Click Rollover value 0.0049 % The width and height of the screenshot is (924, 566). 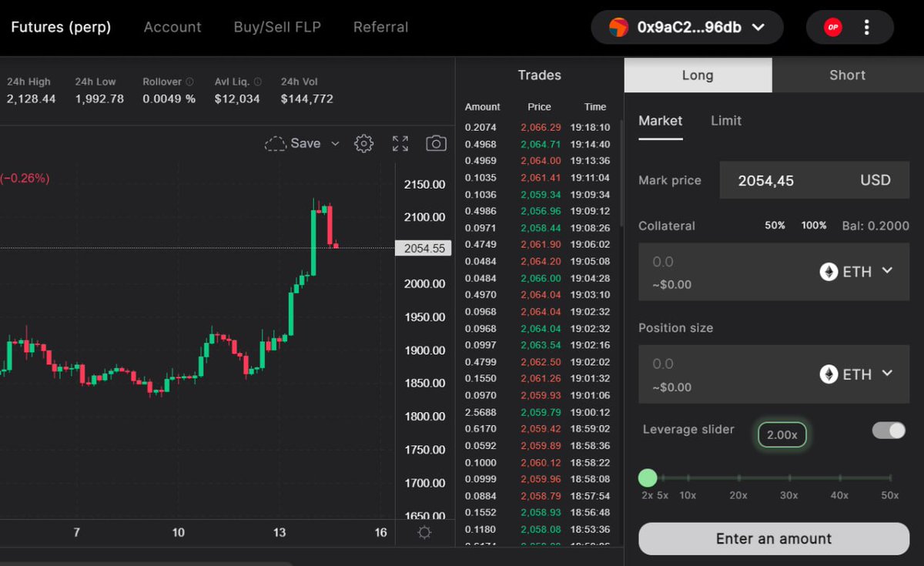coord(169,99)
